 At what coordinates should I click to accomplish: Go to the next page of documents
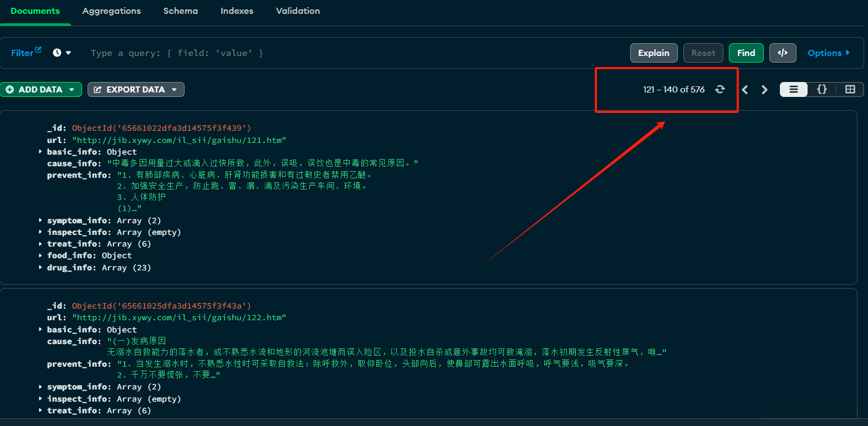[764, 90]
